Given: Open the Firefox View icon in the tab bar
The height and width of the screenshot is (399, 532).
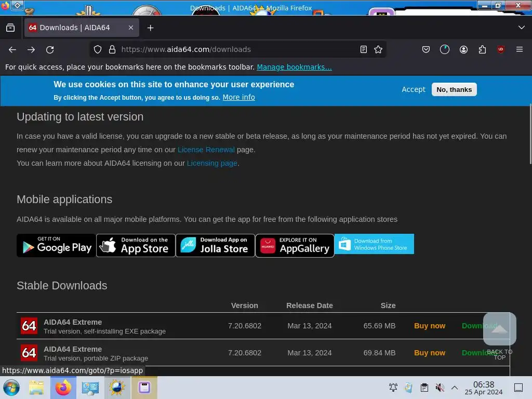Looking at the screenshot, I should (x=10, y=28).
